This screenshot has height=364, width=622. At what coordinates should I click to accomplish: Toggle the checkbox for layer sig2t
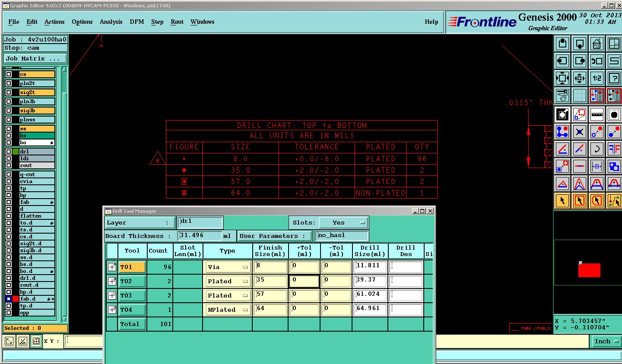coord(8,92)
